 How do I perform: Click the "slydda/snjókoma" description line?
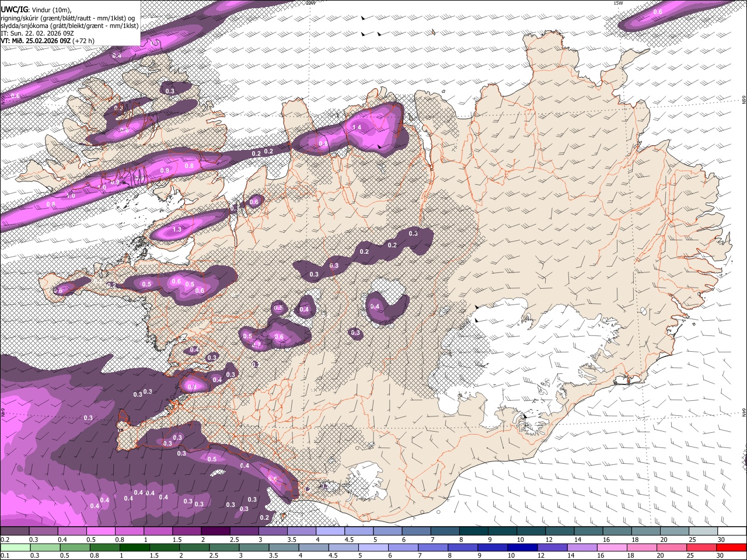tap(70, 26)
